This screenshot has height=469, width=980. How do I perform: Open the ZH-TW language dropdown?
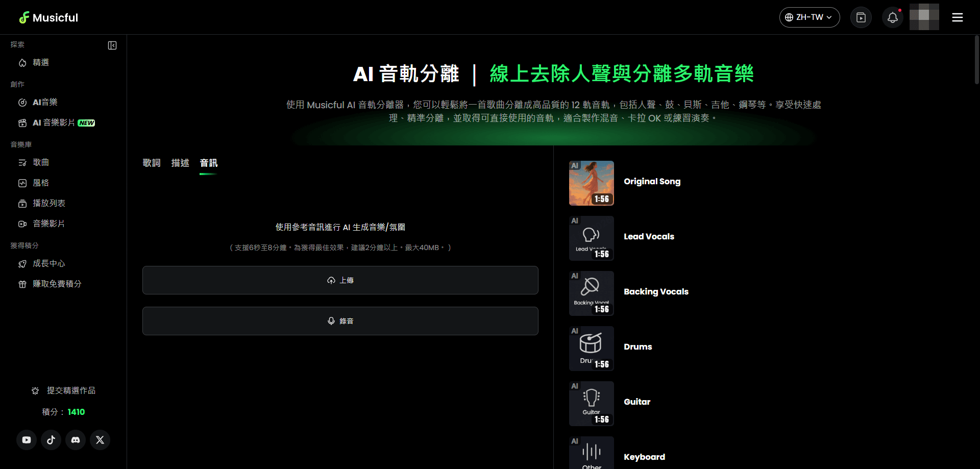pyautogui.click(x=809, y=17)
